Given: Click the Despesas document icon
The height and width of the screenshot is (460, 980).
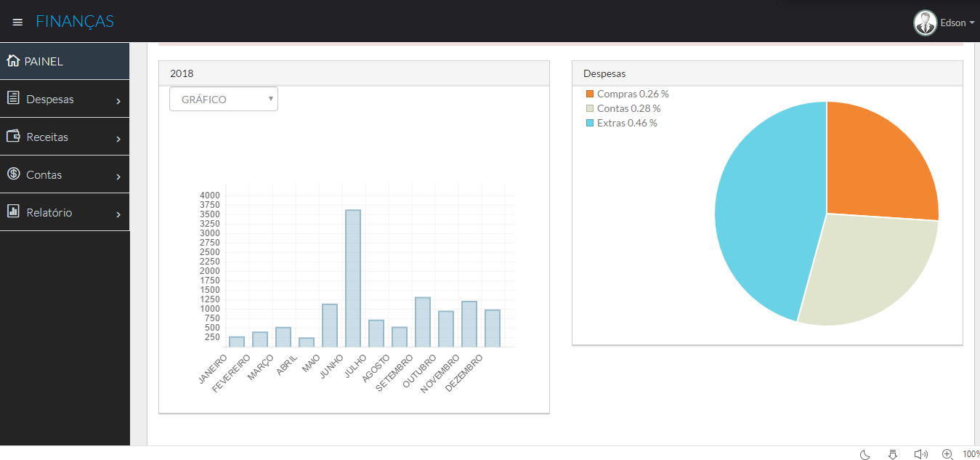Looking at the screenshot, I should [x=13, y=97].
